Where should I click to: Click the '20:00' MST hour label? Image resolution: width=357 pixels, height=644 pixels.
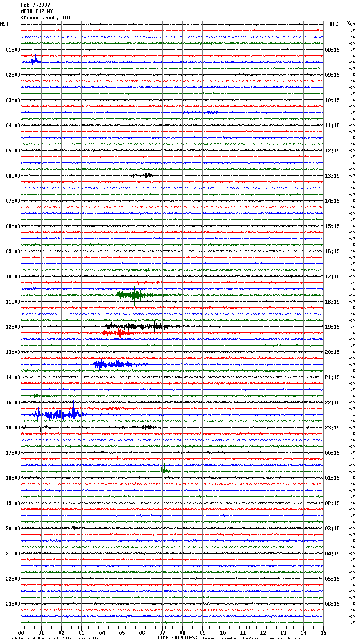13,529
